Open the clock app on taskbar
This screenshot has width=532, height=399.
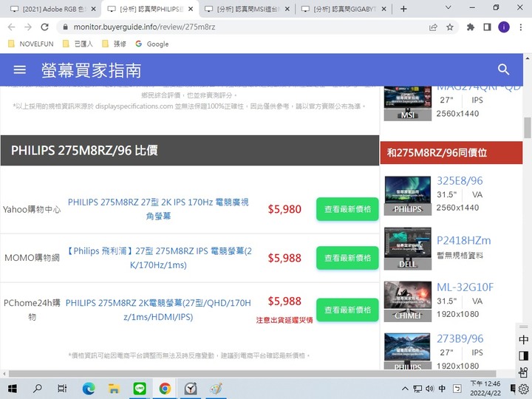[x=191, y=389]
